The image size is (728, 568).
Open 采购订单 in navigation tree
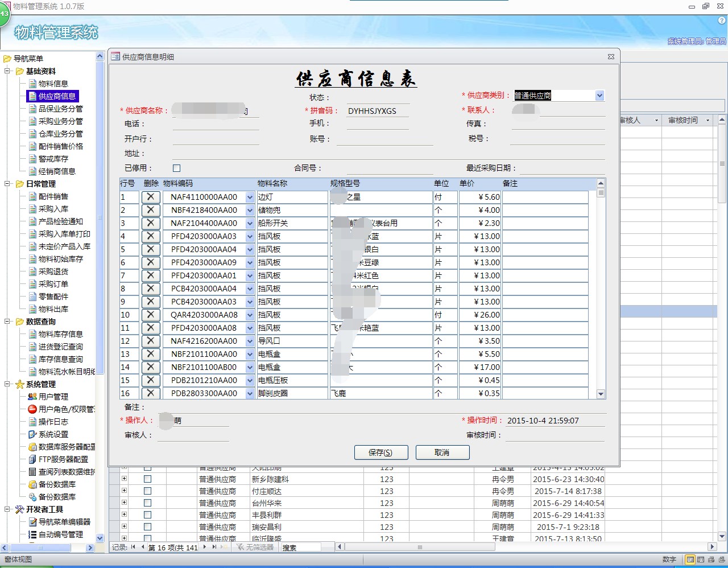click(53, 284)
